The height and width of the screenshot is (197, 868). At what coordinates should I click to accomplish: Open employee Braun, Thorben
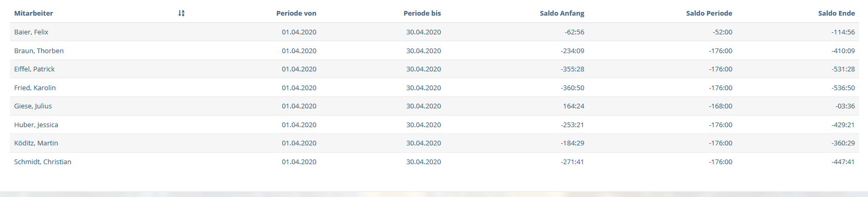tap(39, 51)
